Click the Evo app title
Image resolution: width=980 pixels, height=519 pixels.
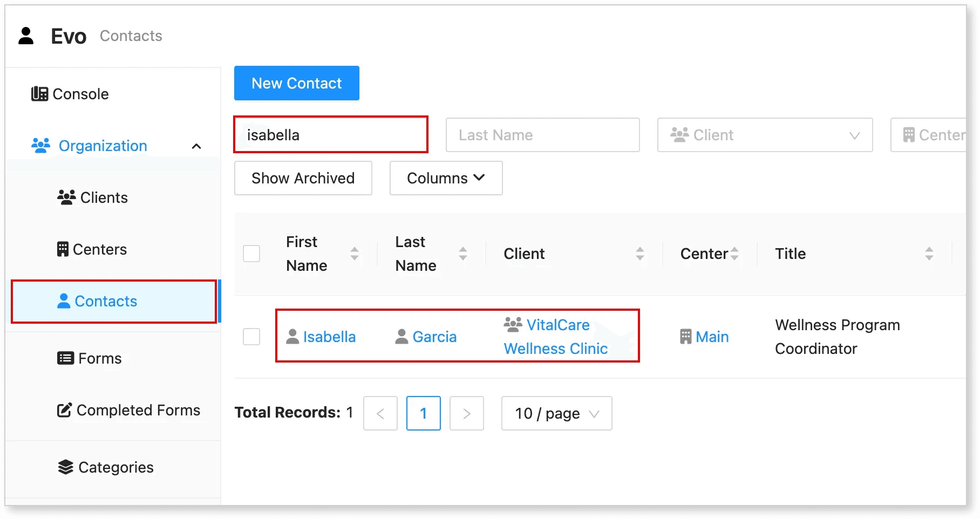pos(69,36)
